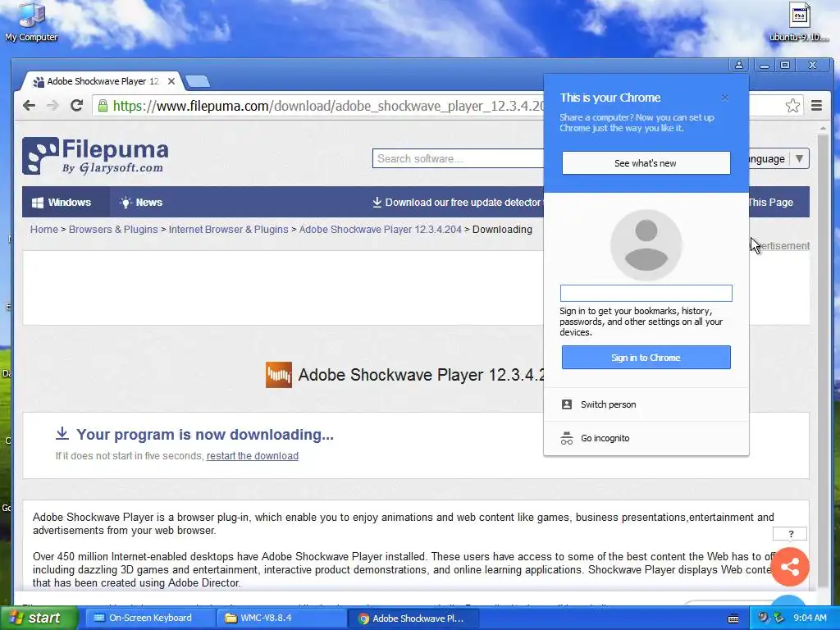Close the Adobe Shockwave Player tab

171,81
